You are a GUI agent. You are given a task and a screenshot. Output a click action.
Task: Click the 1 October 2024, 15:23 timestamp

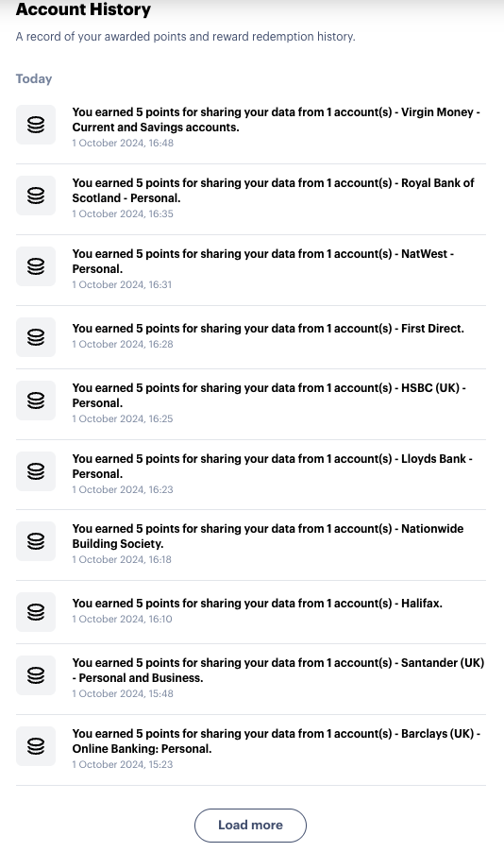click(x=123, y=764)
